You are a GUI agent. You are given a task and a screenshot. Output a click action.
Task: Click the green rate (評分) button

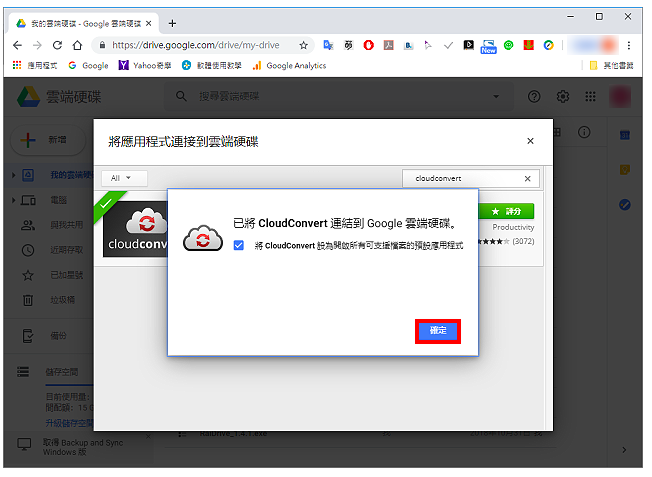click(506, 212)
